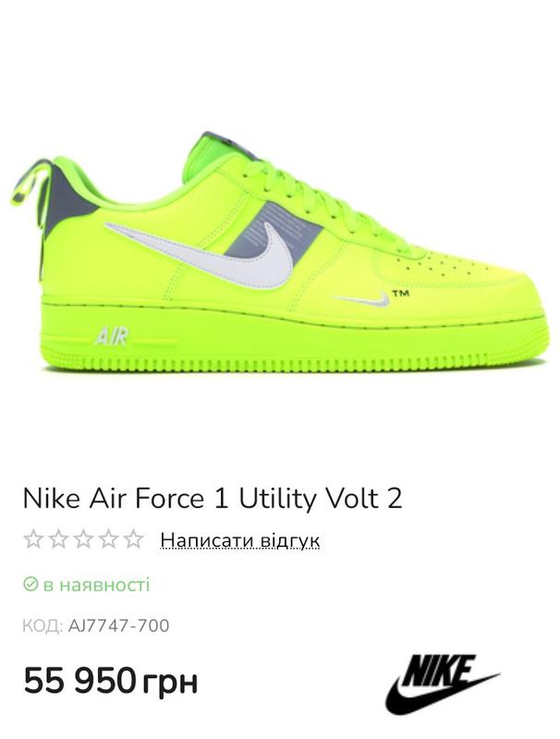
Task: Click the small swoosh near the toe
Action: pyautogui.click(x=362, y=299)
